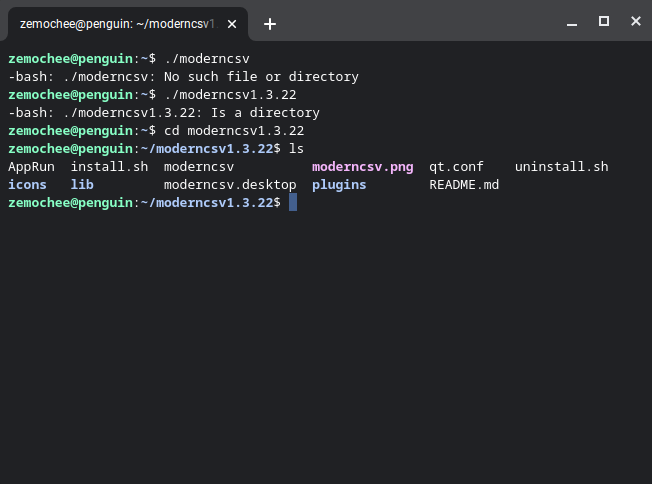Click the blue plugins directory name
The height and width of the screenshot is (484, 652).
pyautogui.click(x=339, y=185)
